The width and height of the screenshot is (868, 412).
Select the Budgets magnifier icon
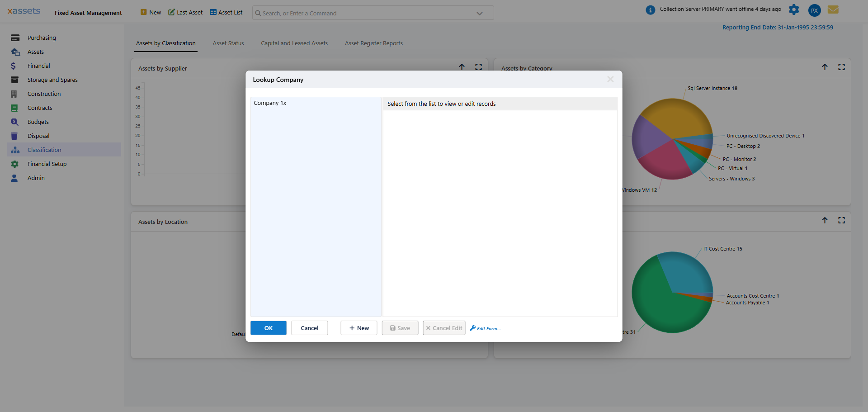[x=14, y=122]
